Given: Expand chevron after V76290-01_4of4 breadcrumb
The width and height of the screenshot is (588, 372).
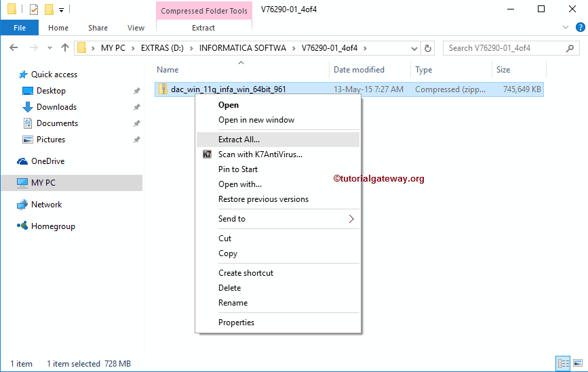Looking at the screenshot, I should click(x=365, y=48).
